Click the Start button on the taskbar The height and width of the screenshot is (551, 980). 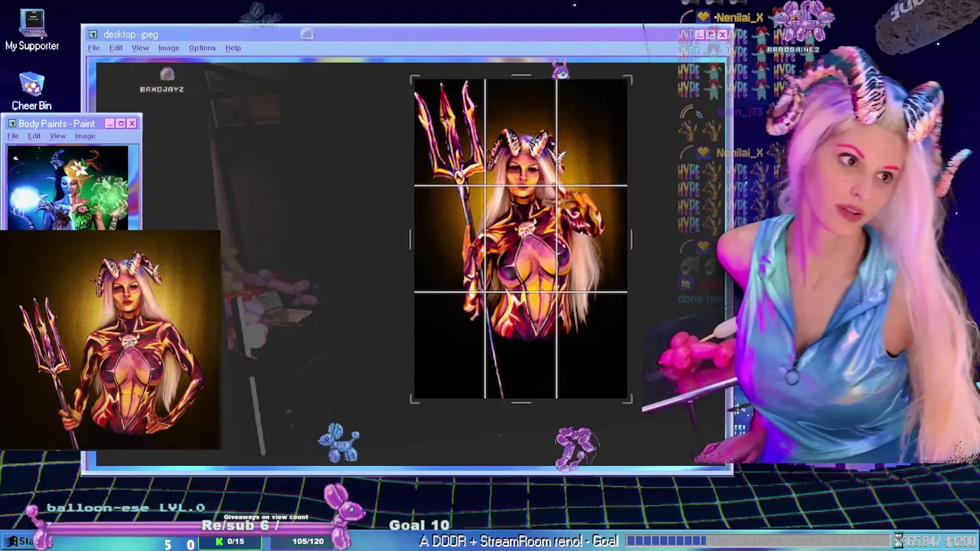(x=18, y=541)
